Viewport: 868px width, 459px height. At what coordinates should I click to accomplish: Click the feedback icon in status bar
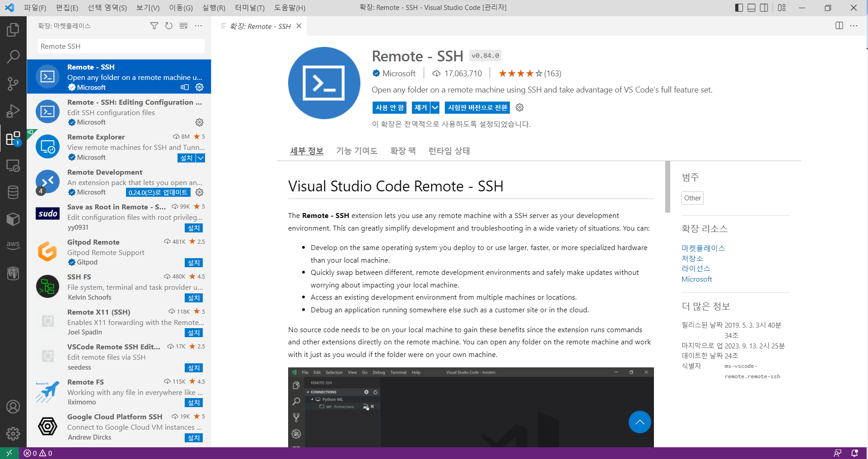[838, 453]
